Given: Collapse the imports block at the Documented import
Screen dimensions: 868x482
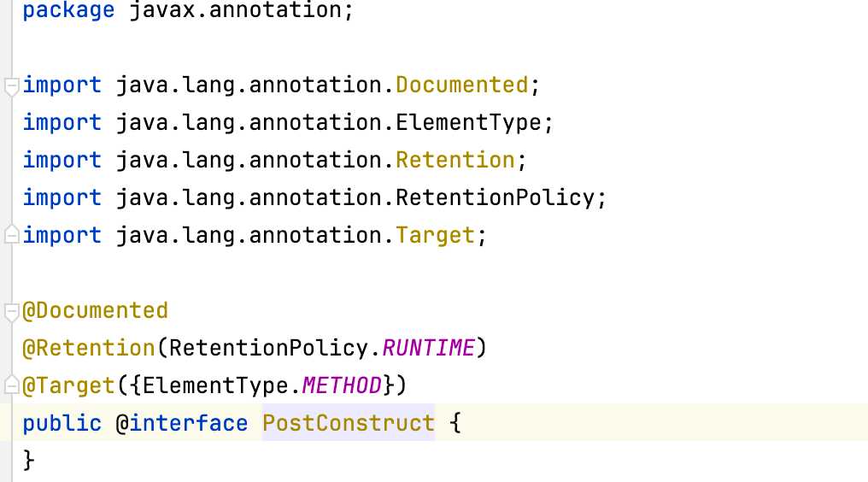Looking at the screenshot, I should pyautogui.click(x=12, y=86).
